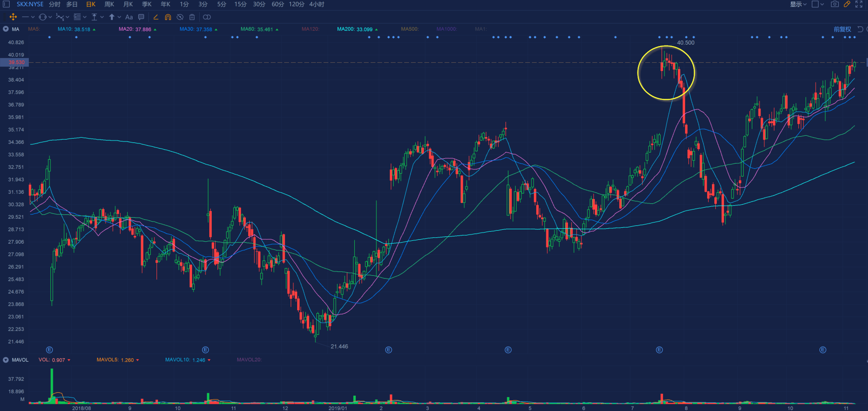Click the first earnings 'E' marker on timeline

tap(49, 350)
